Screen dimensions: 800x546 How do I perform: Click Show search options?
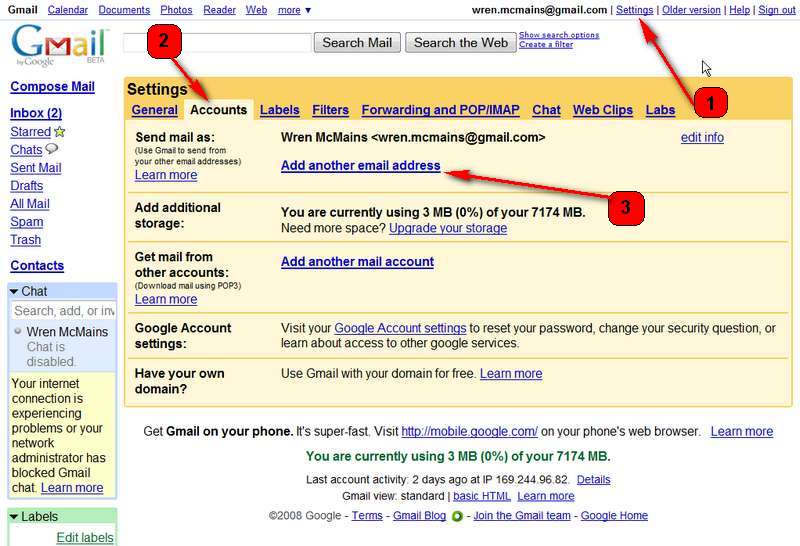coord(559,35)
